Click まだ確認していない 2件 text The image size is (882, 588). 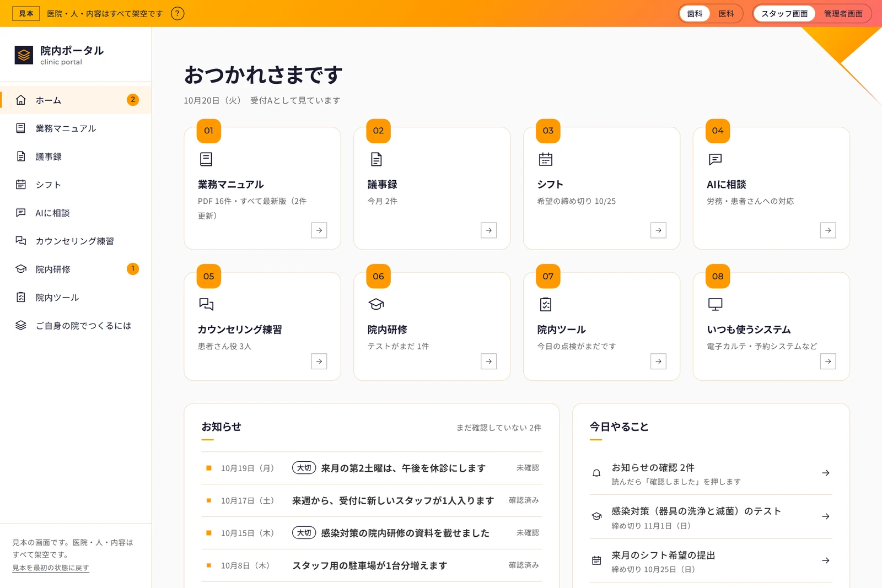[498, 428]
